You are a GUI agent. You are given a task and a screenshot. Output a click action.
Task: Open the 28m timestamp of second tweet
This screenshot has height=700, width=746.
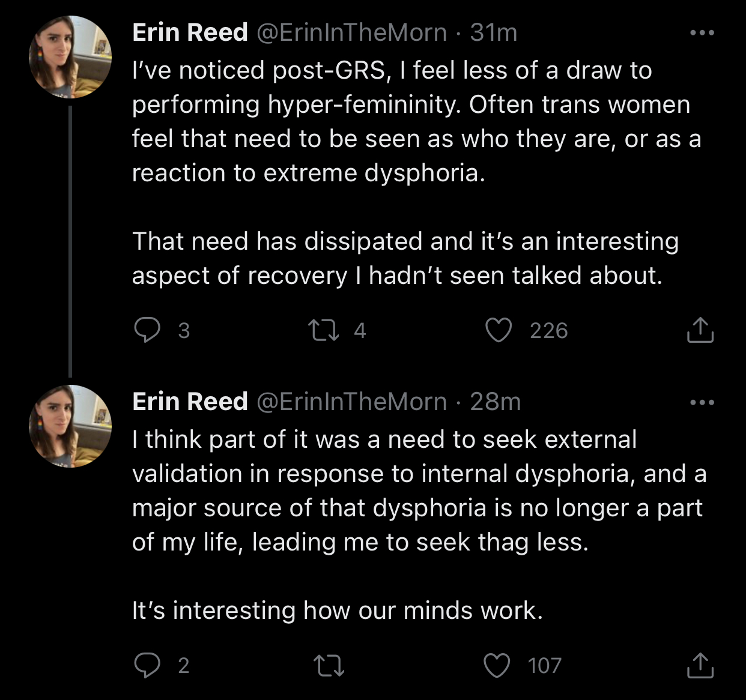[x=496, y=402]
